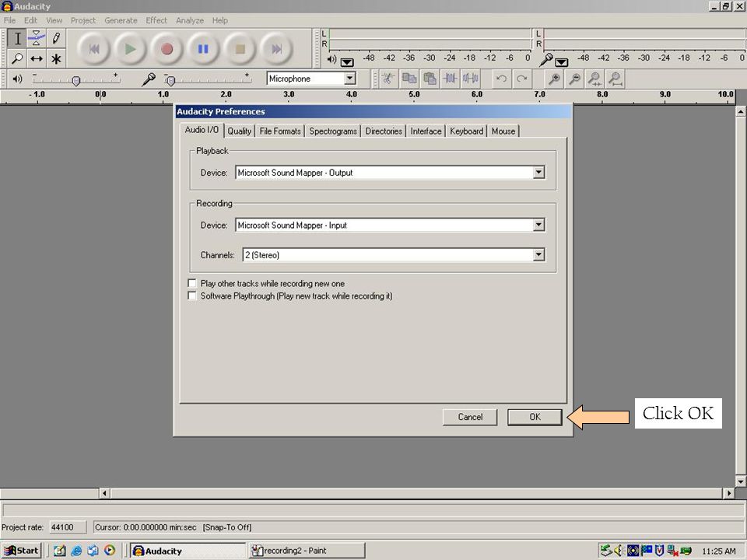
Task: Select the Audio I/O tab
Action: pyautogui.click(x=202, y=130)
